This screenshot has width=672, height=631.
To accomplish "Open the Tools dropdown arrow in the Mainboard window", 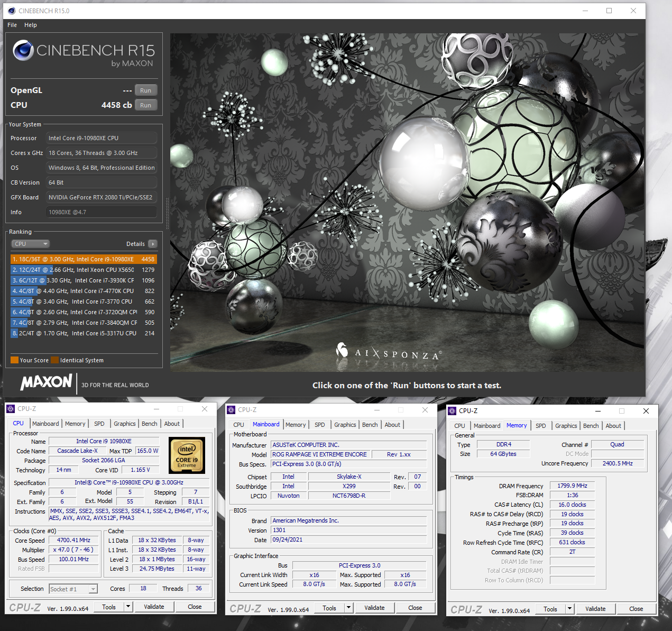I will (x=349, y=608).
